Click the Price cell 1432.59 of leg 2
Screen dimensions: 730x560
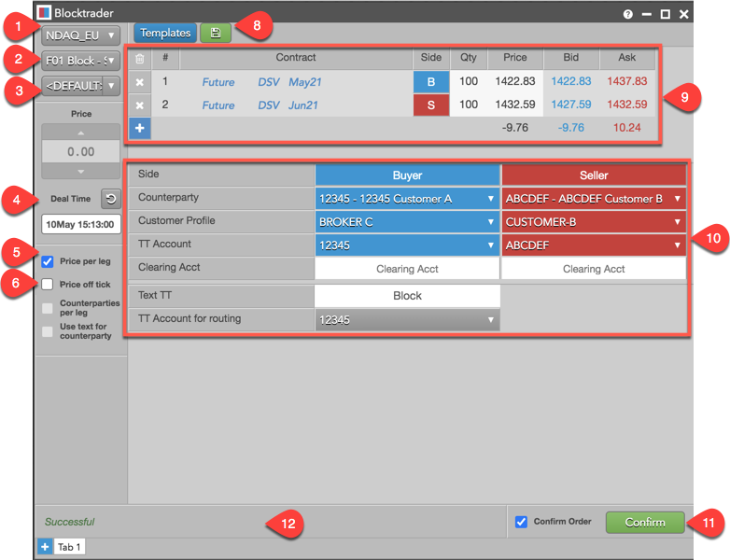point(515,105)
